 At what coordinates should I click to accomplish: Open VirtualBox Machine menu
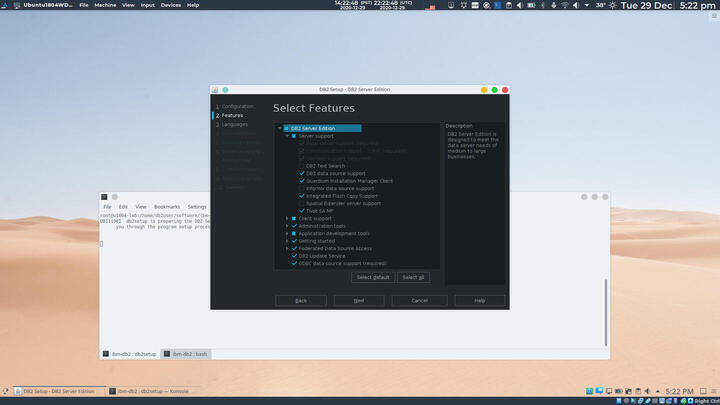point(105,5)
